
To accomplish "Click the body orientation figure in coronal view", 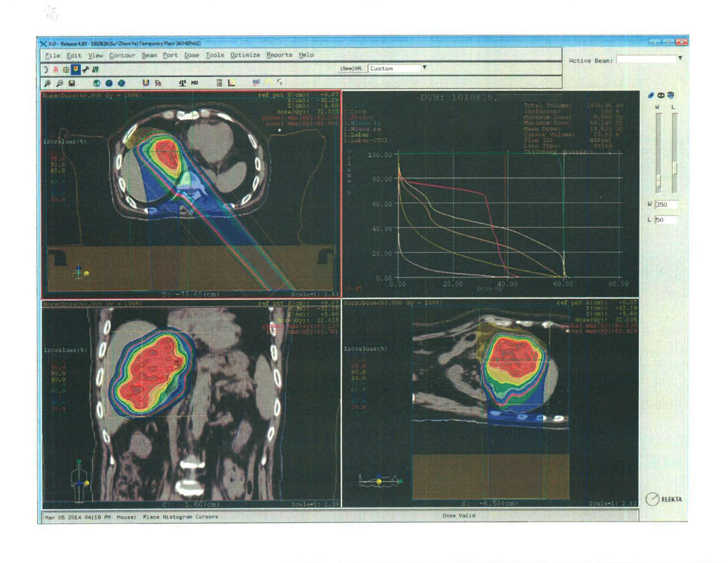I will tap(79, 481).
